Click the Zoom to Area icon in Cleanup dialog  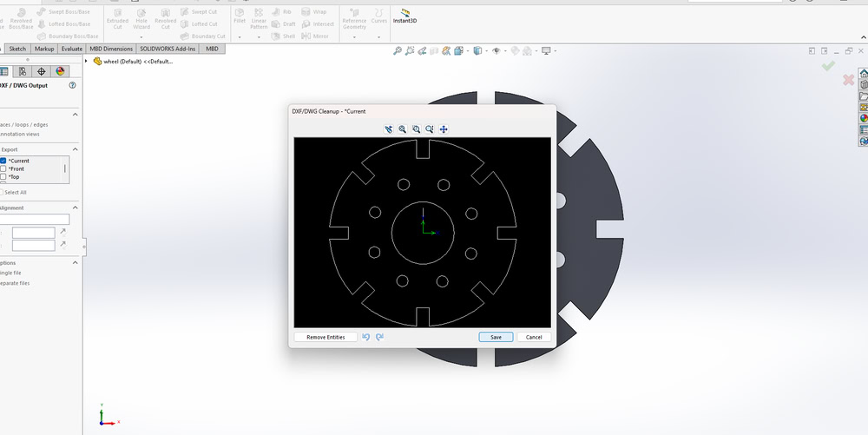(x=417, y=129)
